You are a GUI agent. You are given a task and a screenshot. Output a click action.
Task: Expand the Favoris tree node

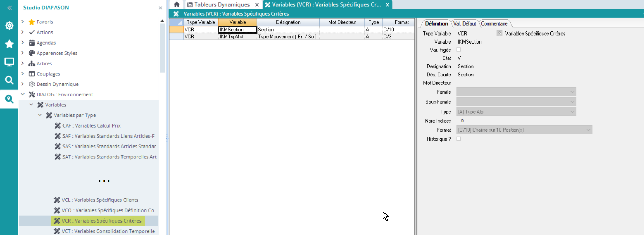coord(23,22)
